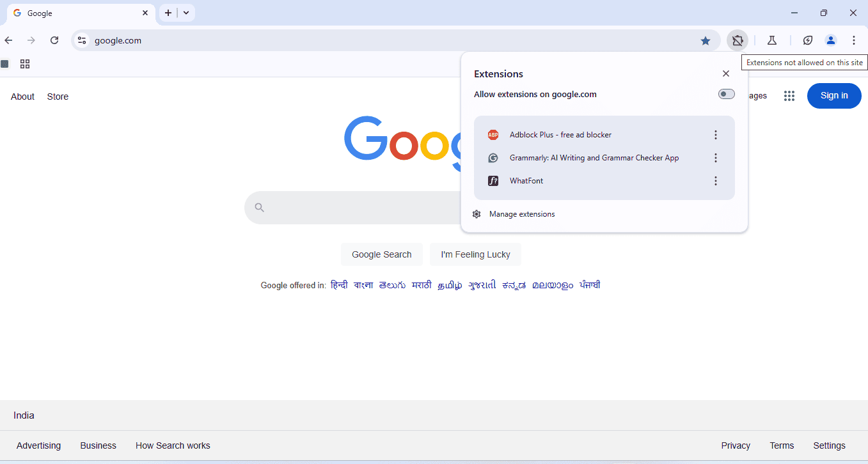Switch Google to தமிழ் language
868x464 pixels.
pyautogui.click(x=450, y=285)
